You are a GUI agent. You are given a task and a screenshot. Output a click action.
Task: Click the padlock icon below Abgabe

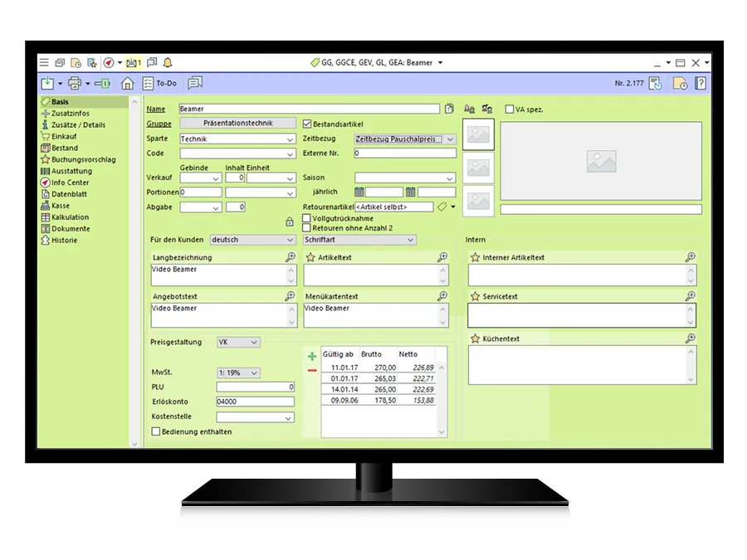(x=289, y=222)
